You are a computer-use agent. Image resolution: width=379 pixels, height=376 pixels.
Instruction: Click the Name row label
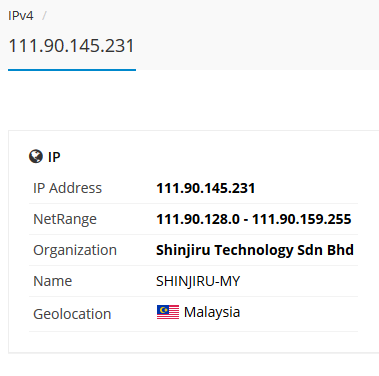pyautogui.click(x=53, y=281)
